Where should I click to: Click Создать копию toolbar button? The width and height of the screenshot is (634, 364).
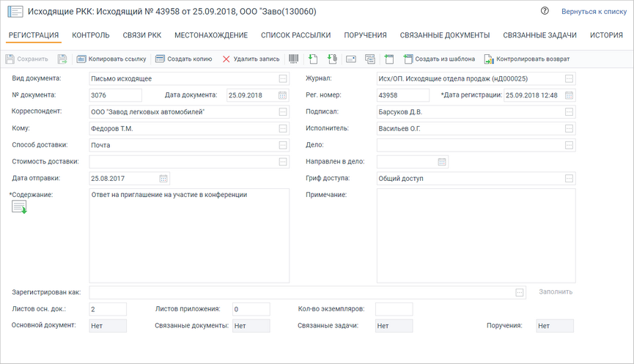[x=183, y=59]
